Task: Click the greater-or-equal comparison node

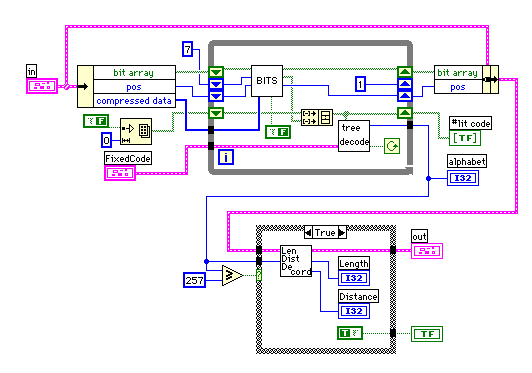Action: (232, 275)
